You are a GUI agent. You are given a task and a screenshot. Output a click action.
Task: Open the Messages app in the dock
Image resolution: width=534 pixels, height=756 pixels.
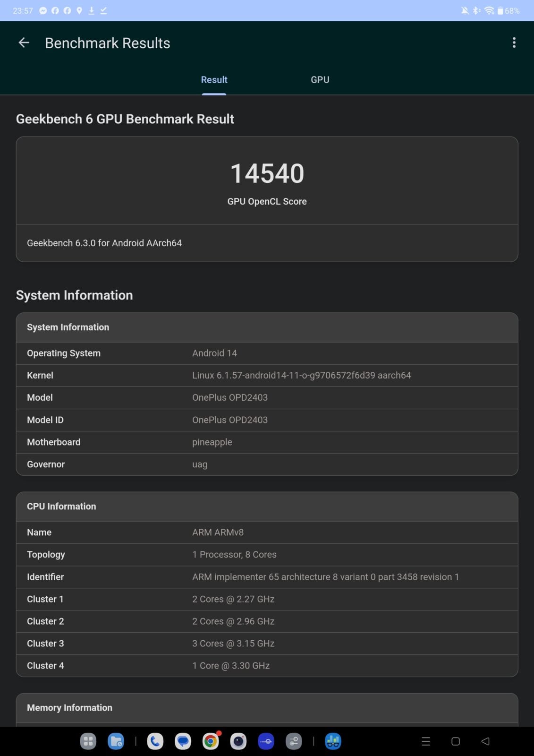(183, 741)
